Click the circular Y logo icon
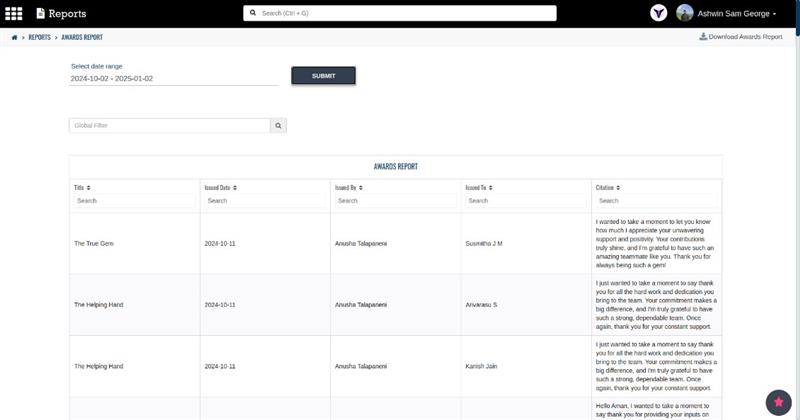The width and height of the screenshot is (800, 420). point(659,13)
